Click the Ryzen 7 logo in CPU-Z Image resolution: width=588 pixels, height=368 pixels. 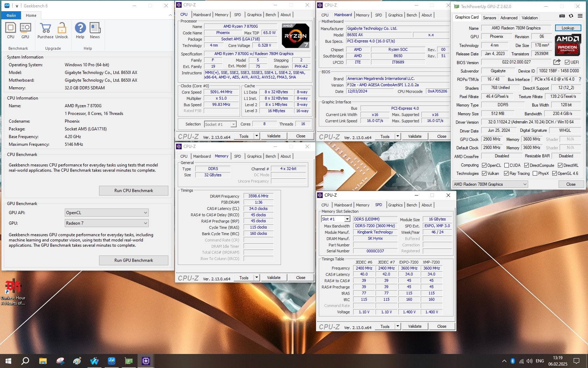click(x=295, y=36)
